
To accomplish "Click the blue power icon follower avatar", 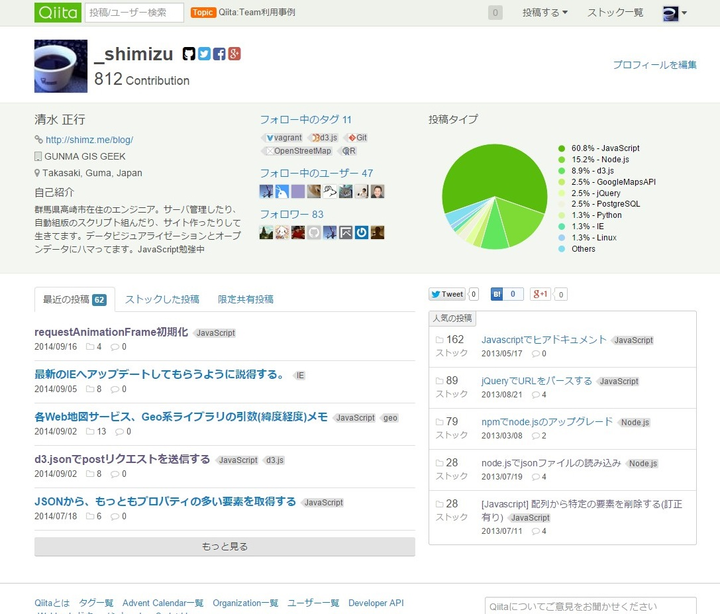I will [361, 232].
